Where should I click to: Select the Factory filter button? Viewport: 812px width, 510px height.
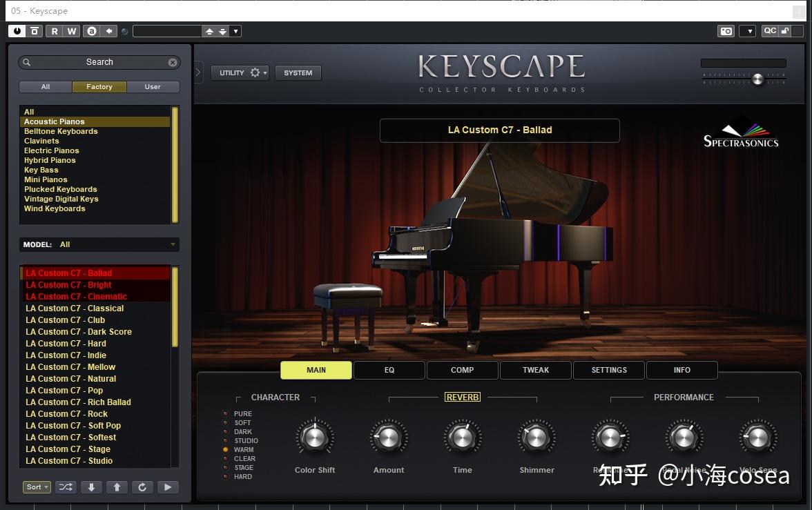(99, 87)
